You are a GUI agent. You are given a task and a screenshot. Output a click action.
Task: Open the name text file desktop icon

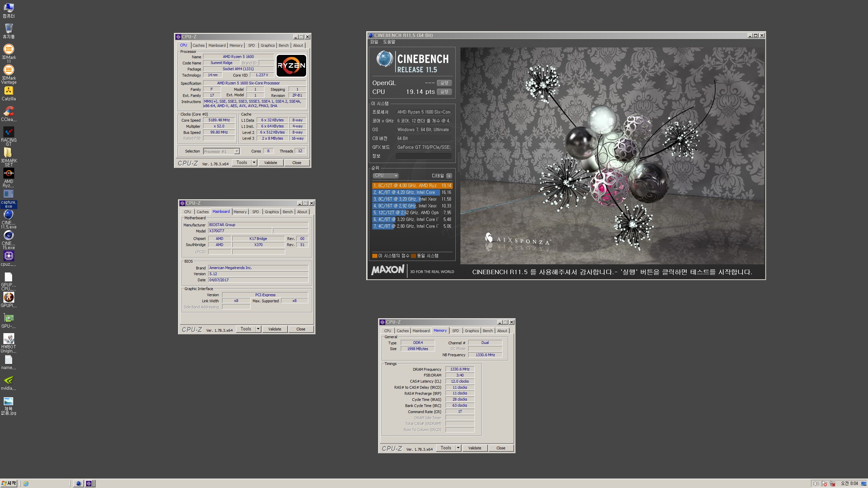pyautogui.click(x=8, y=362)
